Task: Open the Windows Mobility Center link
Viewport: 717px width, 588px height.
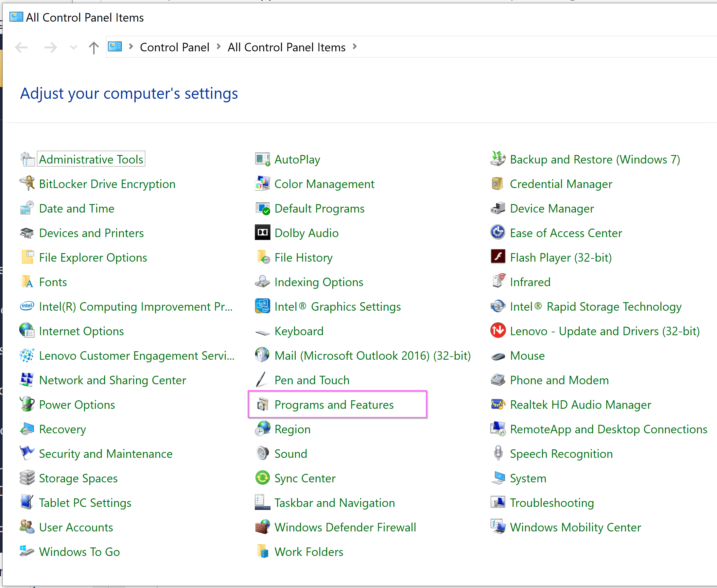Action: click(x=575, y=527)
